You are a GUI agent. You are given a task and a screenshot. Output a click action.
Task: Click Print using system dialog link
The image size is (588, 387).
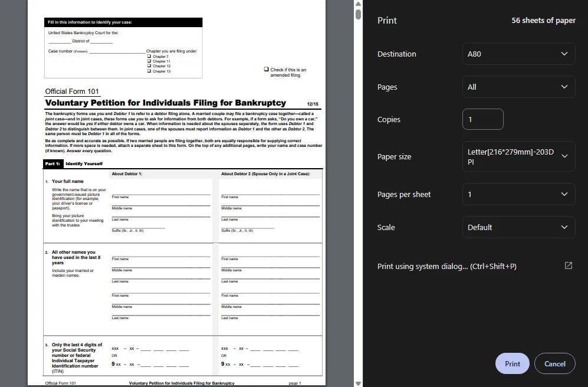click(x=446, y=266)
